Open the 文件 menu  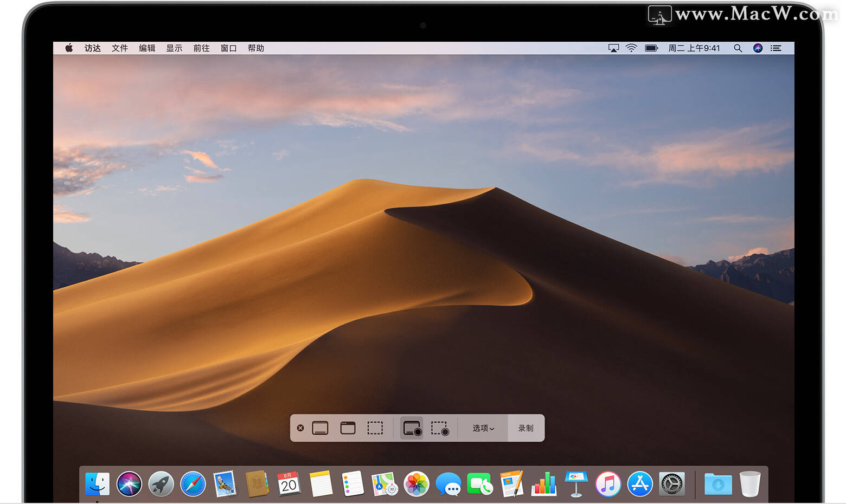tap(120, 48)
